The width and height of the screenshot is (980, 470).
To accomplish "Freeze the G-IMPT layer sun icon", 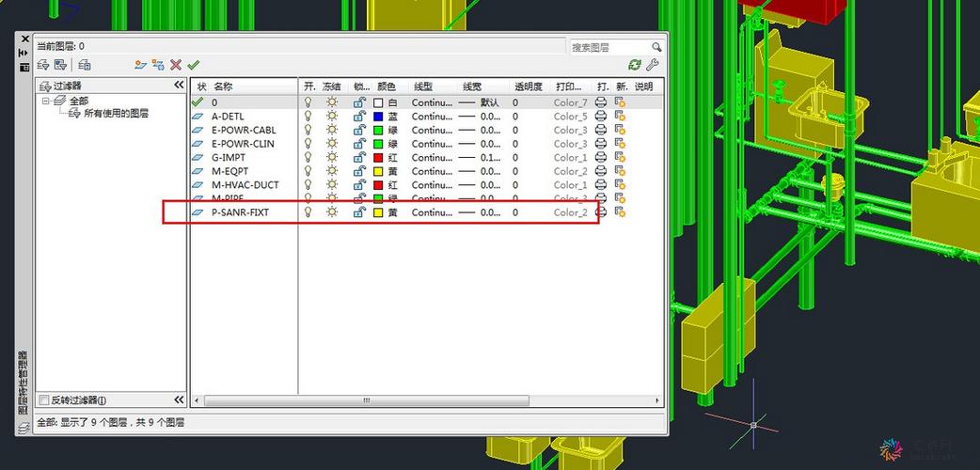I will pyautogui.click(x=331, y=157).
